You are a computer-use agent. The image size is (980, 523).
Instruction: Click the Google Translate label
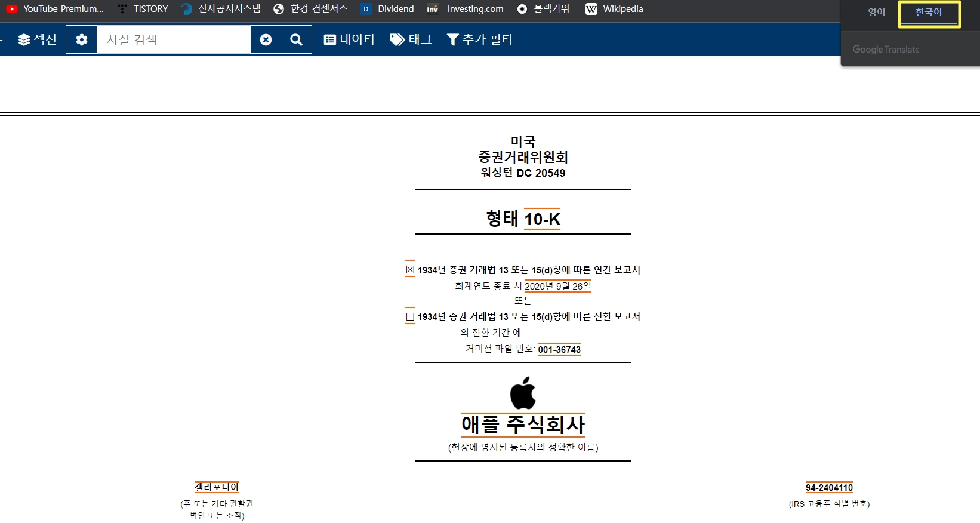[886, 50]
